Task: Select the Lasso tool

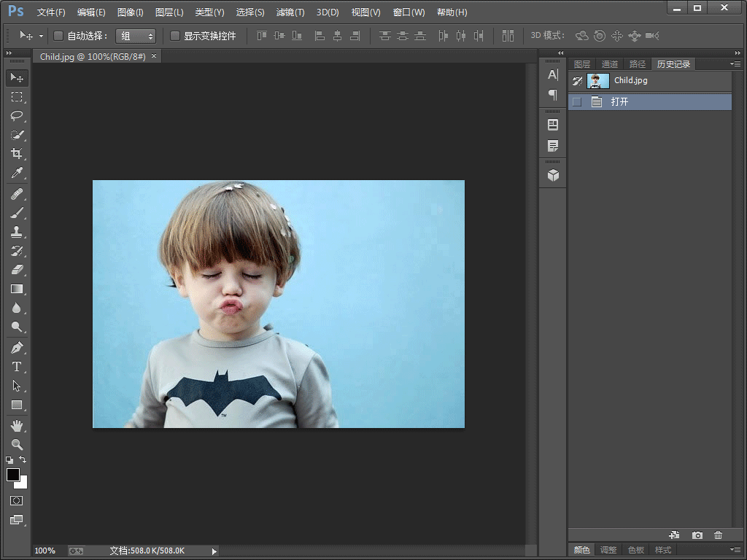Action: (17, 116)
